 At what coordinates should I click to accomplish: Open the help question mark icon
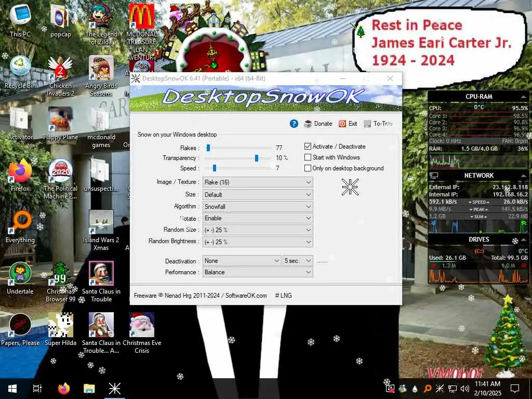pyautogui.click(x=294, y=124)
